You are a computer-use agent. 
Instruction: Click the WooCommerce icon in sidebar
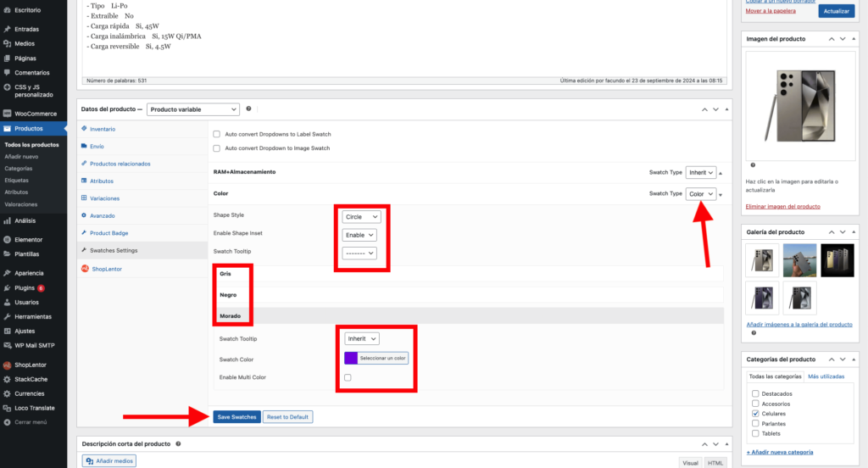[7, 114]
